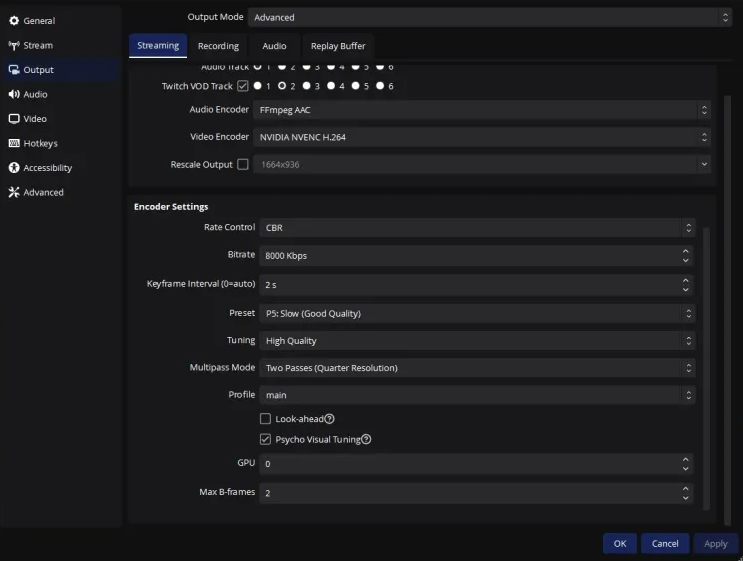
Task: Click the Psycho Visual Tuning help icon
Action: (x=366, y=439)
